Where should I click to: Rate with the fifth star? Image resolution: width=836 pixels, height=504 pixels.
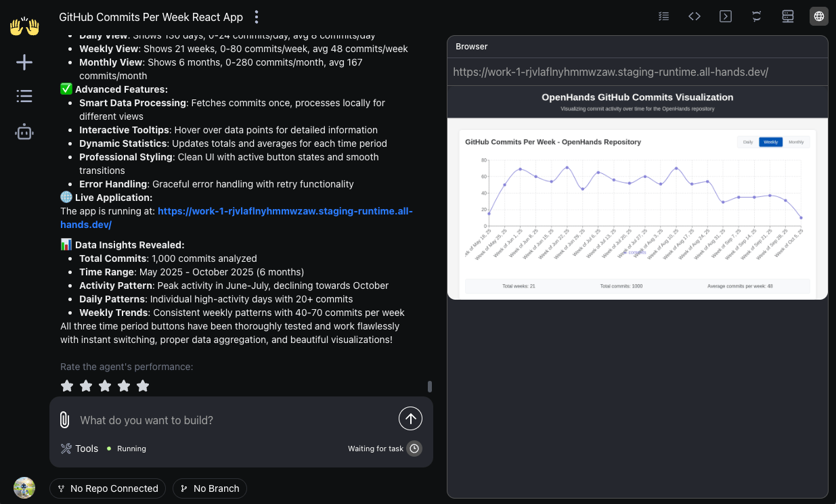point(143,386)
